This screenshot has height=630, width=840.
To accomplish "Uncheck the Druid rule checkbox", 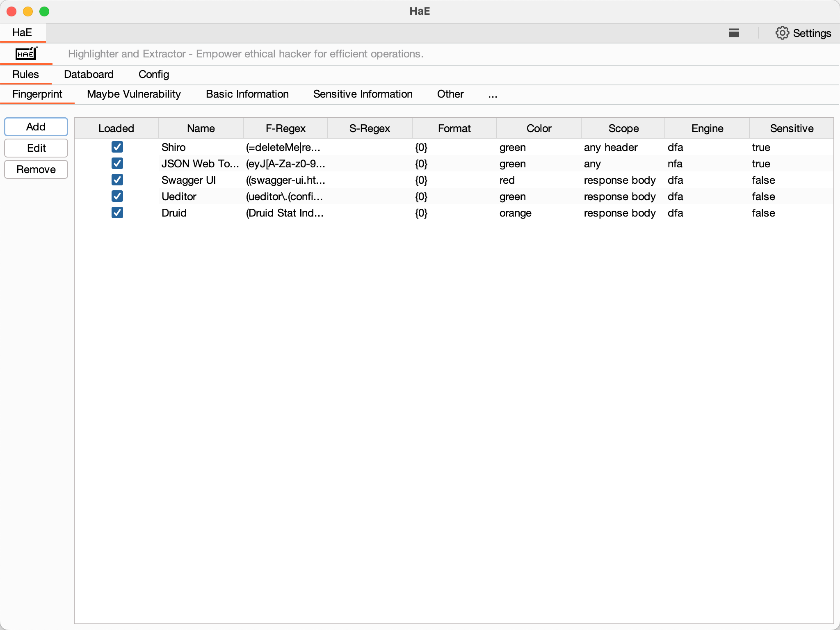I will (117, 212).
